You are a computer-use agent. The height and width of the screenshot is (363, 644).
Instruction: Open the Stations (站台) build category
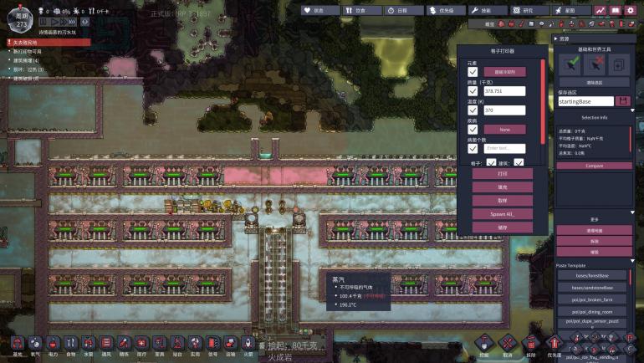tap(177, 344)
